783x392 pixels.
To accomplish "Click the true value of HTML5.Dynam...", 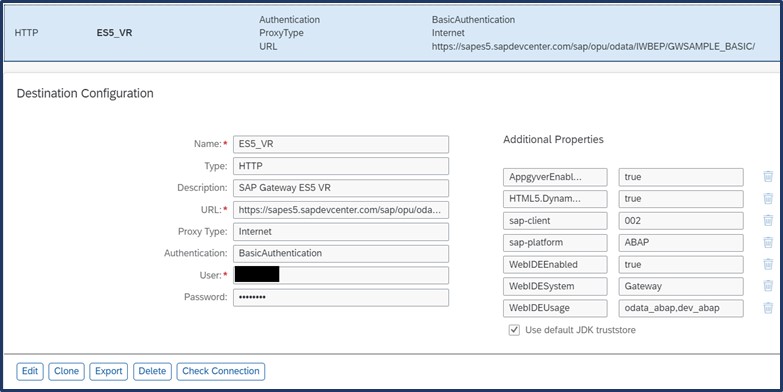I will pyautogui.click(x=681, y=199).
